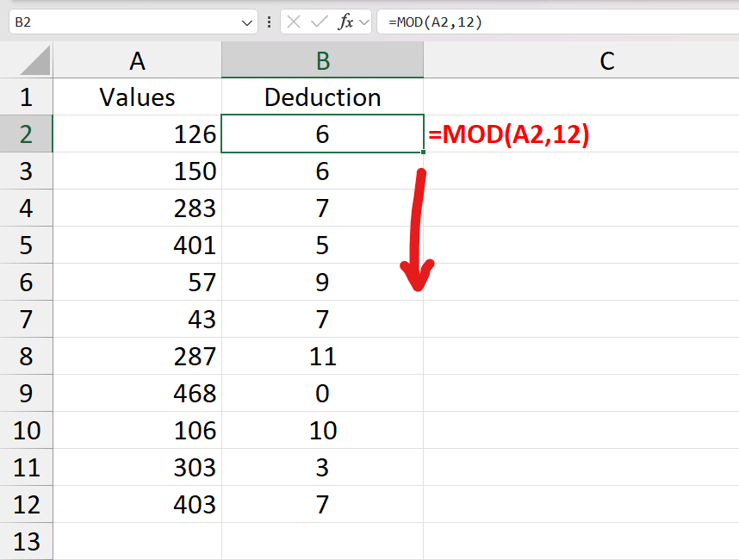The image size is (739, 560).
Task: Select column B header
Action: [322, 60]
